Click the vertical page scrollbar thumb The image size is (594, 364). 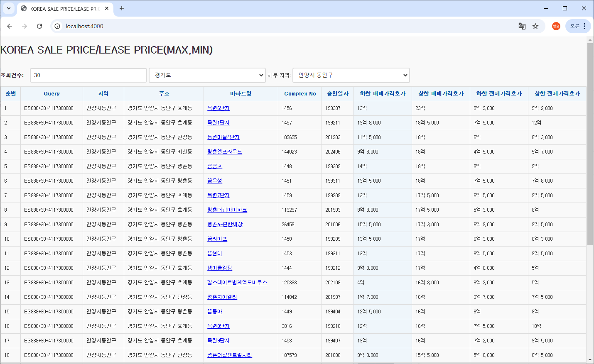(x=590, y=144)
